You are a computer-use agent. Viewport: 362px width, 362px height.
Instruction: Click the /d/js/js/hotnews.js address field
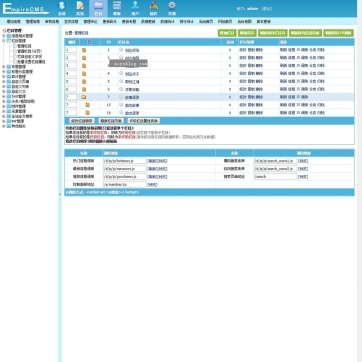[x=125, y=161]
